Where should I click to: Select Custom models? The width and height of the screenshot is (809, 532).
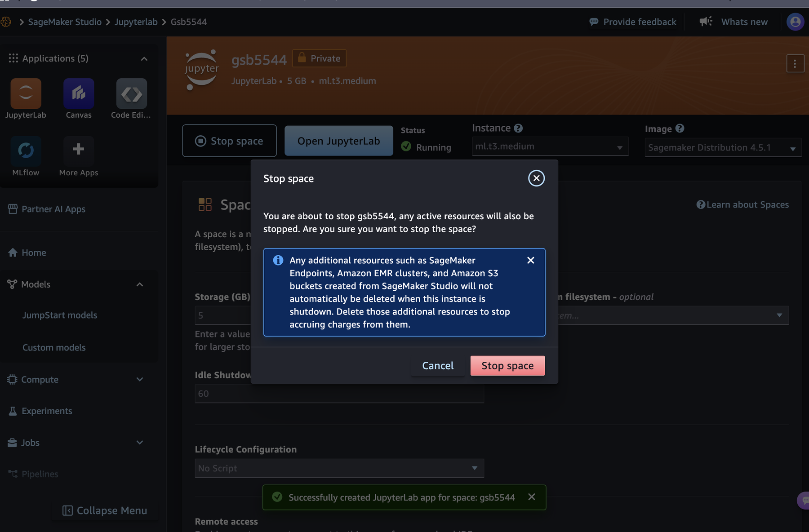pos(54,347)
